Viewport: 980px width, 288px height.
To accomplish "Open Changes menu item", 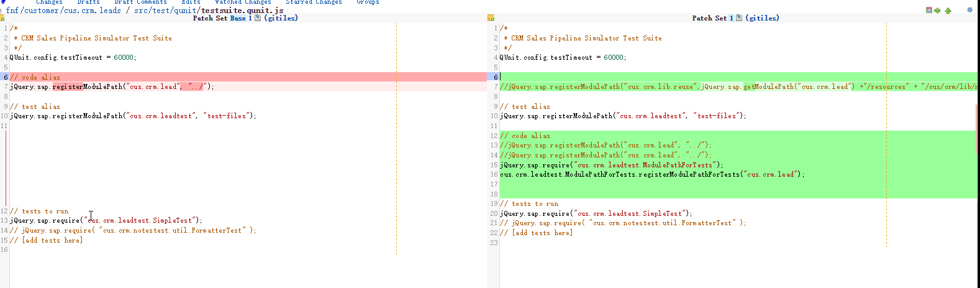I will click(49, 2).
